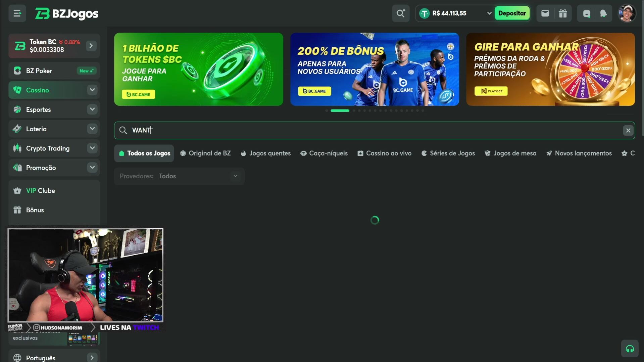Select the Todos os Jogos tab
This screenshot has height=362, width=644.
144,153
